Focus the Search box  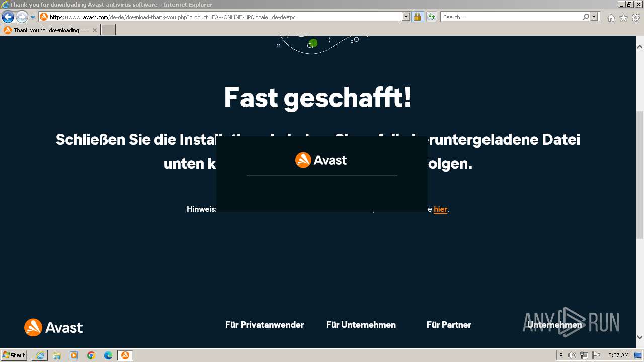point(511,17)
